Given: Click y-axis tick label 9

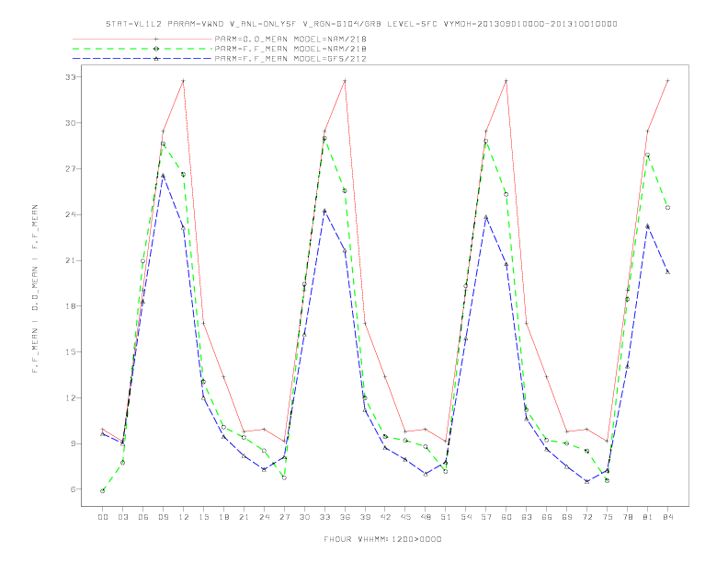Looking at the screenshot, I should click(x=73, y=443).
